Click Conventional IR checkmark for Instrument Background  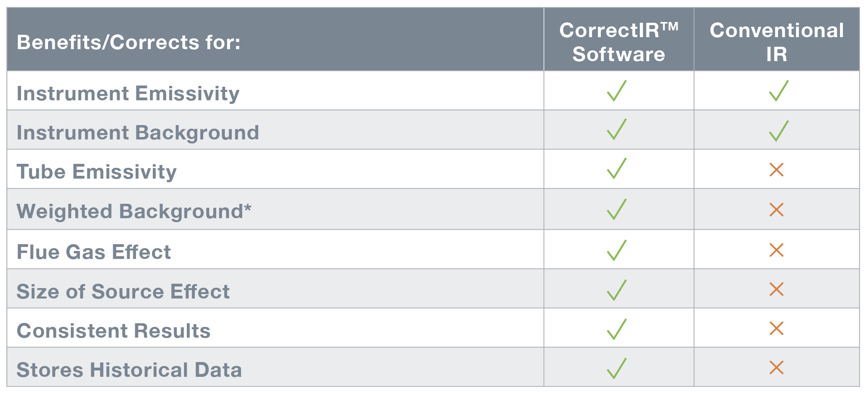[778, 131]
